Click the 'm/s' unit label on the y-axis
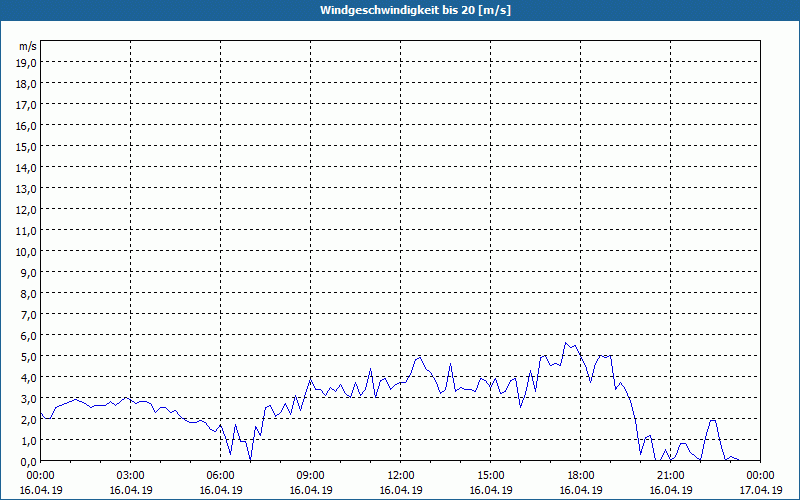This screenshot has width=800, height=500. tap(28, 46)
